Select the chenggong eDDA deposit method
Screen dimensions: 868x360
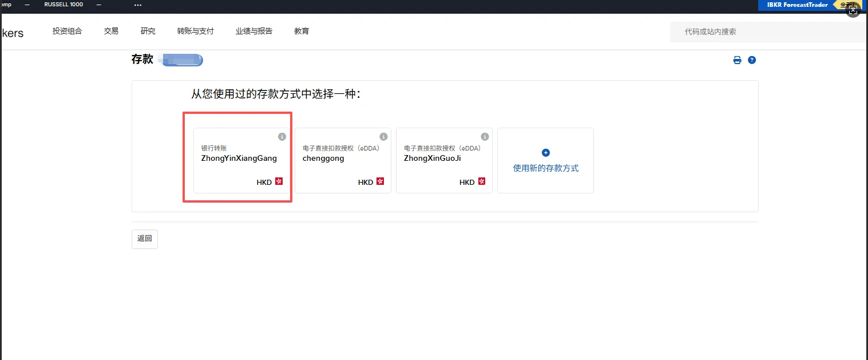343,160
